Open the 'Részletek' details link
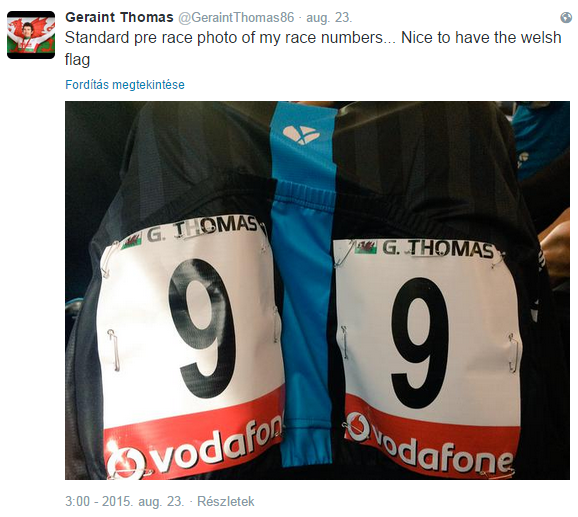 [x=226, y=501]
